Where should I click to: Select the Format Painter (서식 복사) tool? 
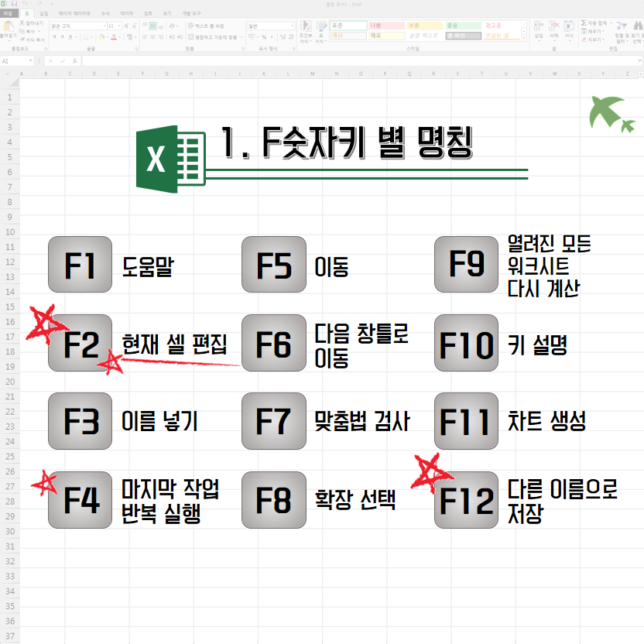(x=22, y=39)
